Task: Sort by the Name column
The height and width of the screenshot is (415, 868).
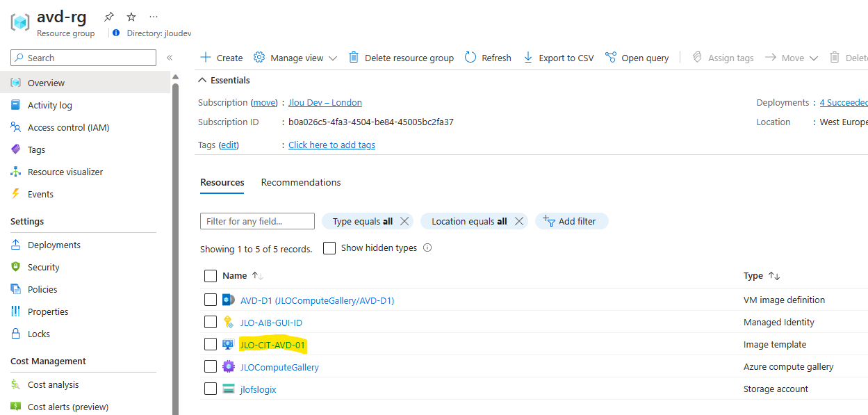Action: pyautogui.click(x=243, y=276)
